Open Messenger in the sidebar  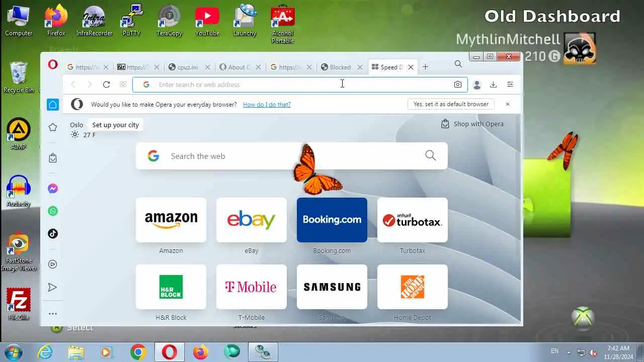53,189
